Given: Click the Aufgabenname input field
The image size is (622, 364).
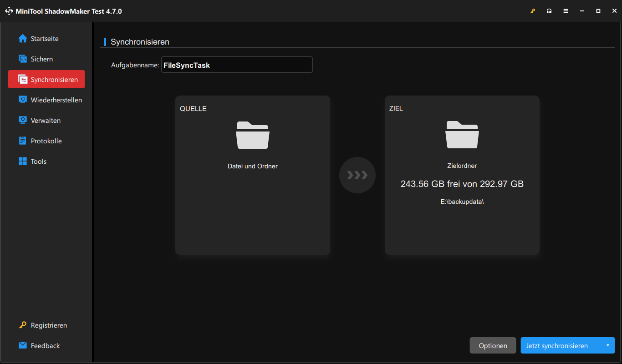Looking at the screenshot, I should pos(237,65).
